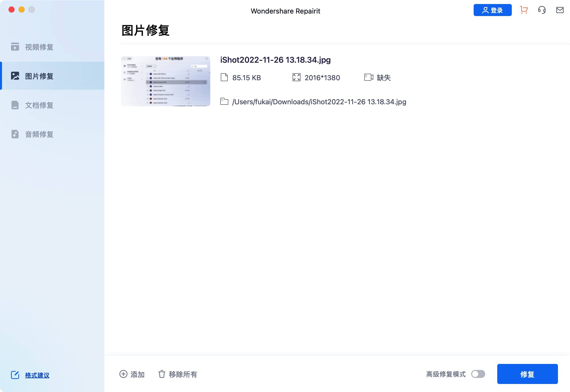The width and height of the screenshot is (570, 392).
Task: Click the 登录 login button
Action: tap(492, 10)
